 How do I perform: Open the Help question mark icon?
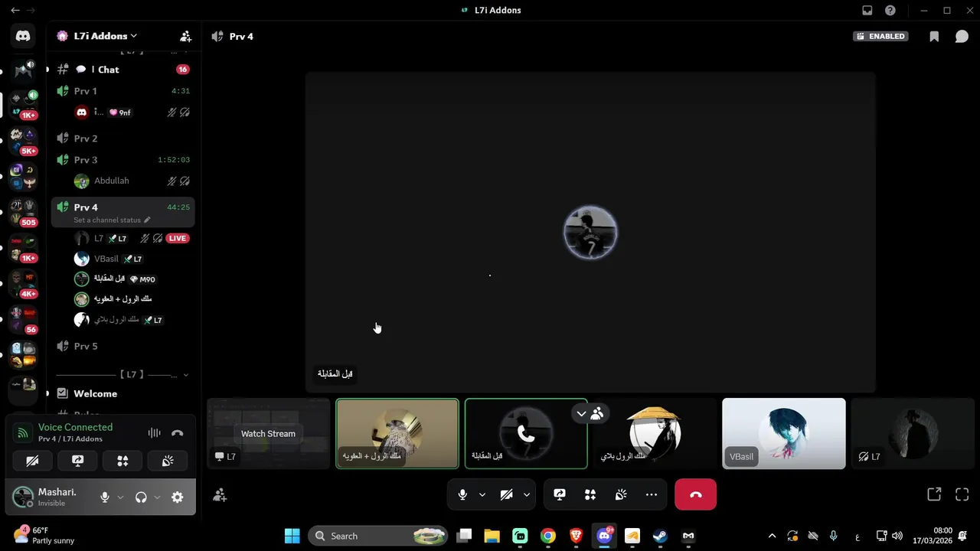[890, 11]
